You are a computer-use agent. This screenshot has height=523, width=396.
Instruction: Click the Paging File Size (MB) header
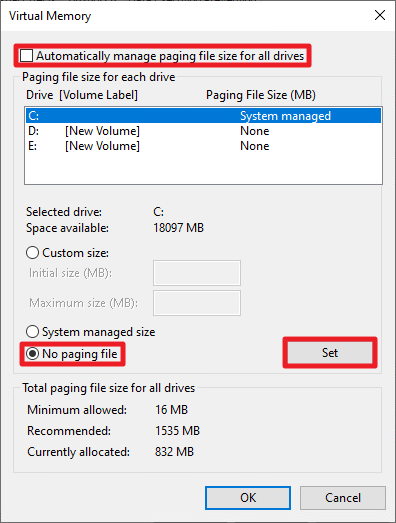261,95
